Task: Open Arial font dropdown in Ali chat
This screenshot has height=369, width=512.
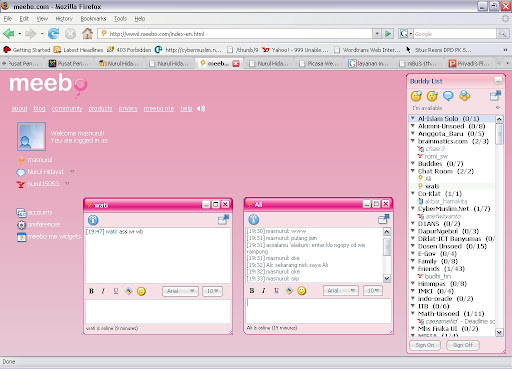Action: pyautogui.click(x=341, y=291)
